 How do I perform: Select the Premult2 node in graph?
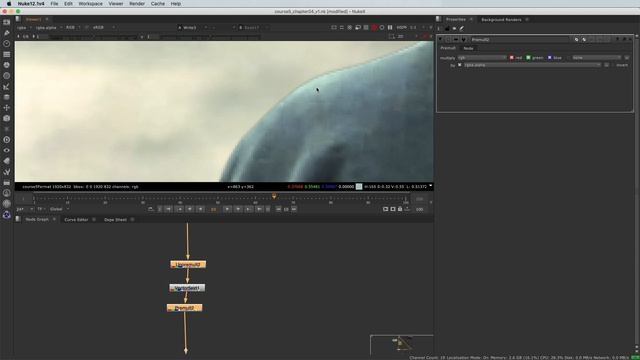(184, 308)
